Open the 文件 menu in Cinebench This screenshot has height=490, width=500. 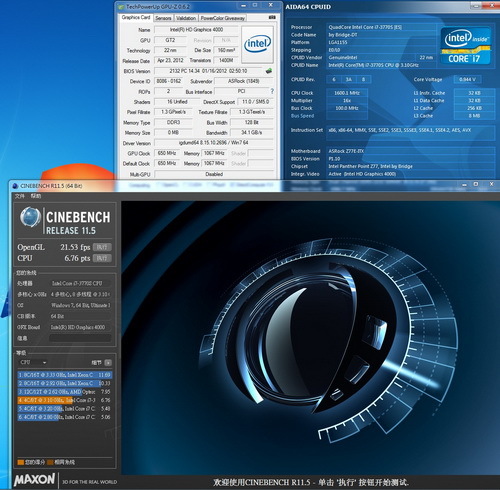(x=20, y=196)
